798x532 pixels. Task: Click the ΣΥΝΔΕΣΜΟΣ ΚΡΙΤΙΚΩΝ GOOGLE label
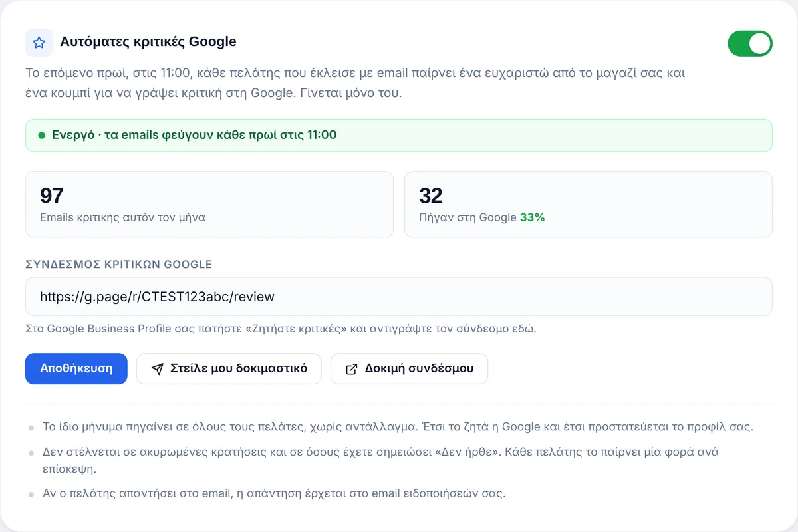click(119, 264)
